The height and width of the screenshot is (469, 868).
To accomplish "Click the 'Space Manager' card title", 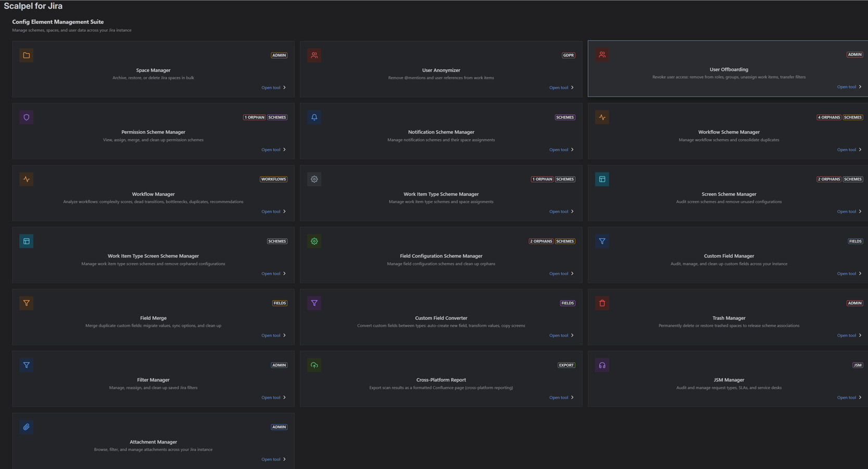I will pyautogui.click(x=153, y=70).
